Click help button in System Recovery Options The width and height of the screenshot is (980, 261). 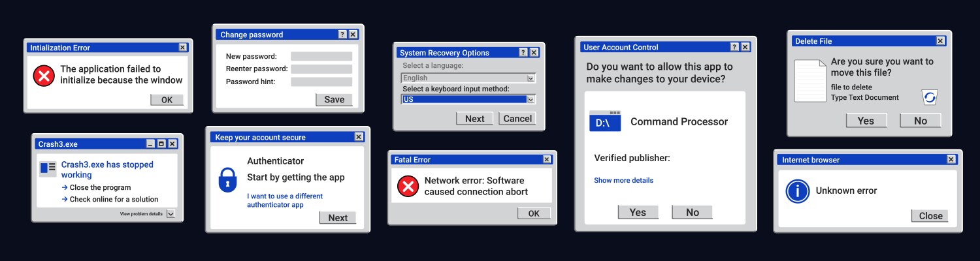click(523, 53)
